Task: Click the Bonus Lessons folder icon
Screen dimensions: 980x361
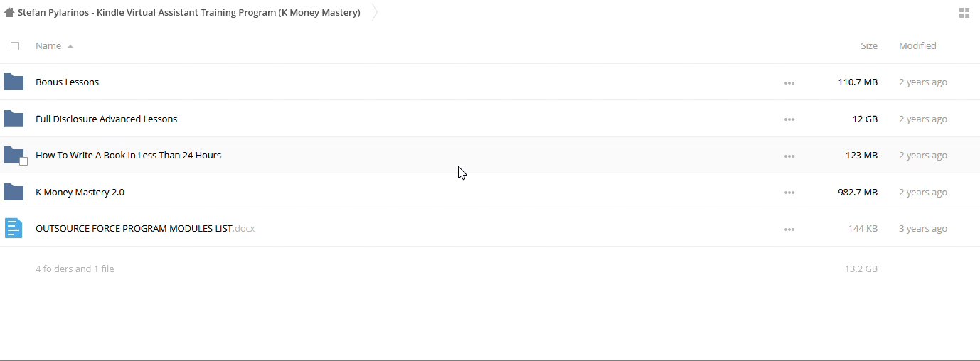Action: click(x=14, y=82)
